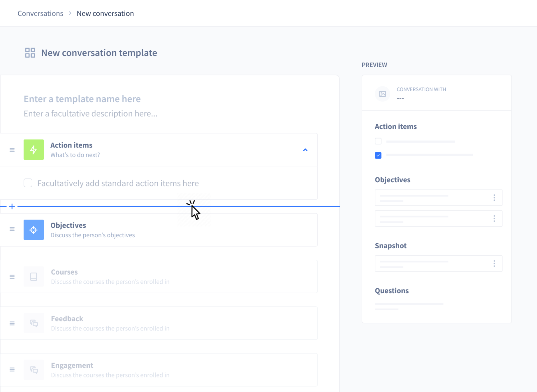Click the plus icon to insert section
Screen dimensions: 537x392
pos(12,206)
